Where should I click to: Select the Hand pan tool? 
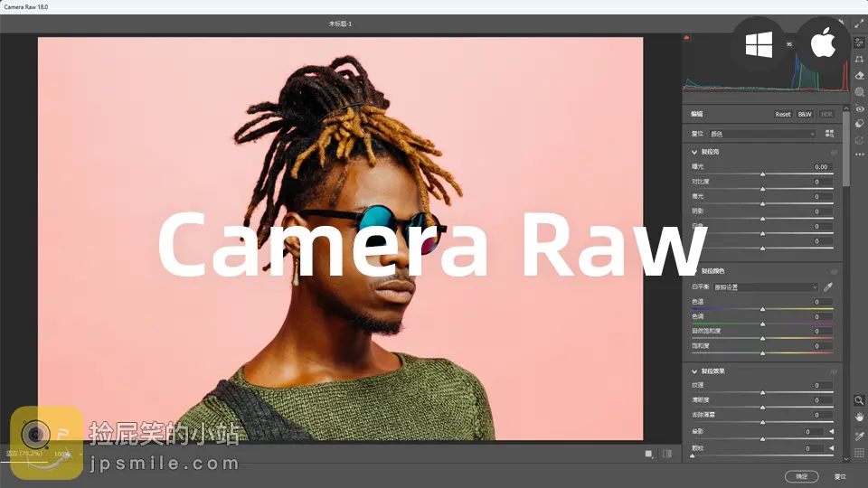pyautogui.click(x=859, y=418)
